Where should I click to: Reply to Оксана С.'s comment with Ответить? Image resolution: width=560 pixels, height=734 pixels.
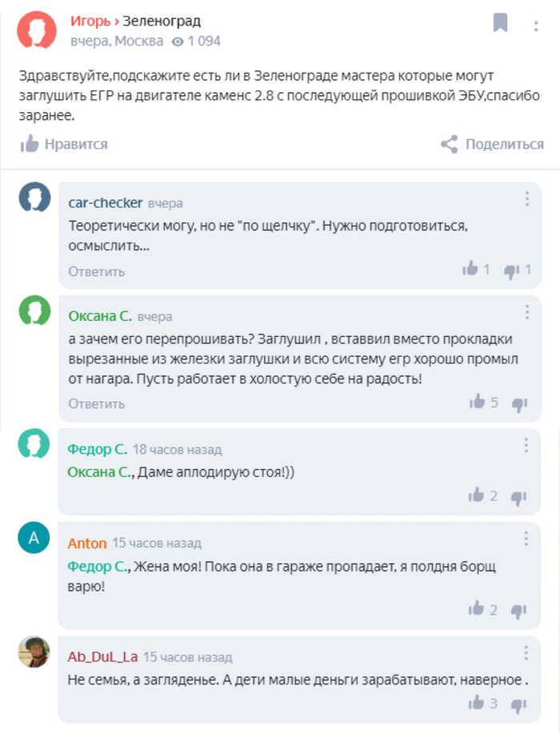tap(96, 403)
